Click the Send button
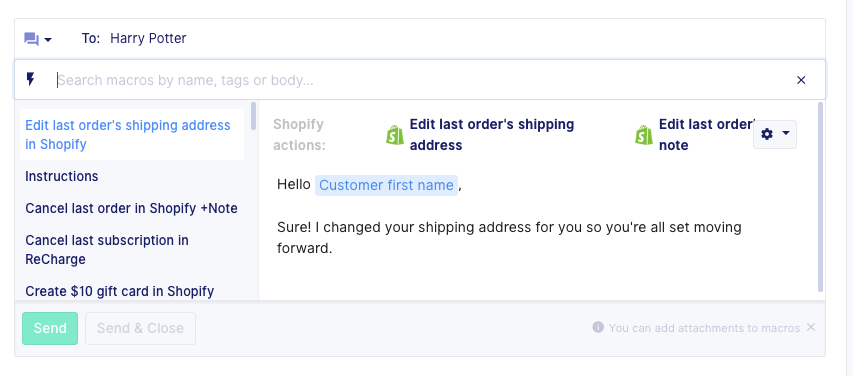Viewport: 853px width, 376px height. coord(50,328)
